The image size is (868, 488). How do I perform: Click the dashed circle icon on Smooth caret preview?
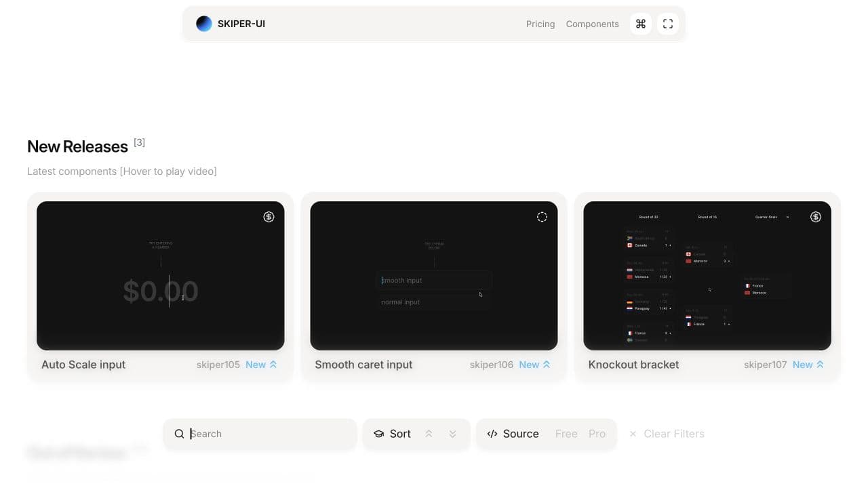click(x=542, y=217)
